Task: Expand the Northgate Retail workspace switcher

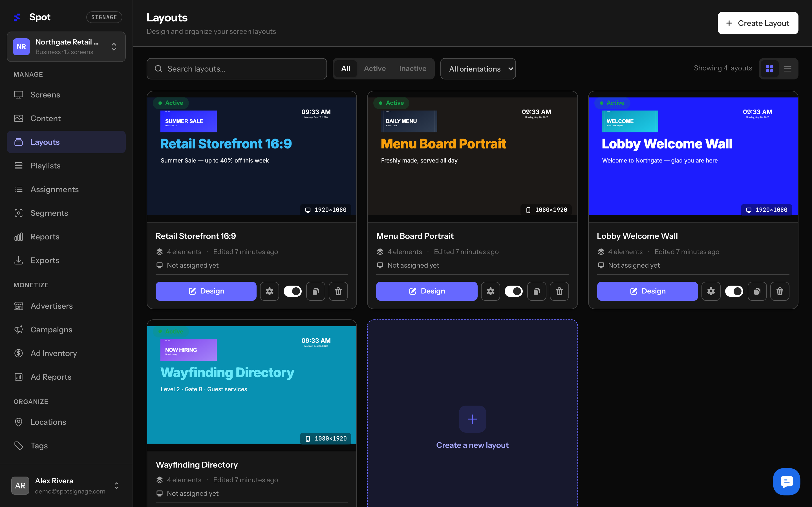Action: (x=66, y=46)
